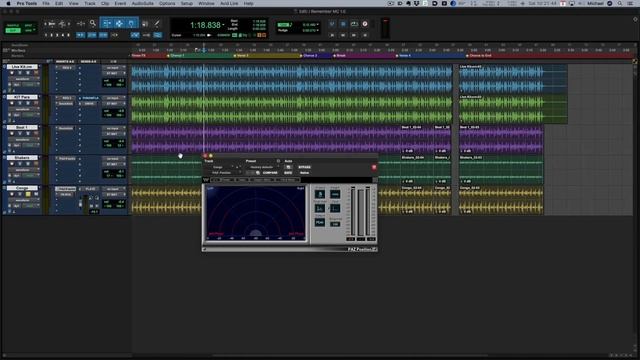Enable Spot edit mode
The image size is (640, 360).
(x=29, y=25)
